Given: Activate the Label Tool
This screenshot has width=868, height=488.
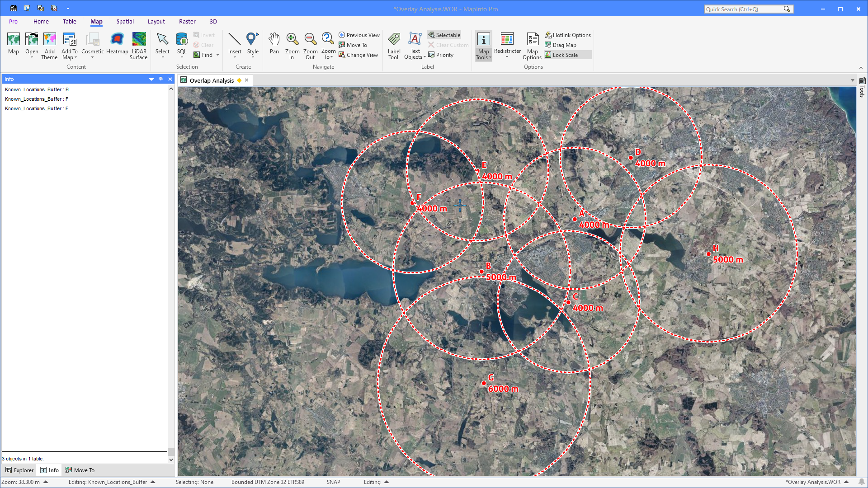Looking at the screenshot, I should (394, 46).
